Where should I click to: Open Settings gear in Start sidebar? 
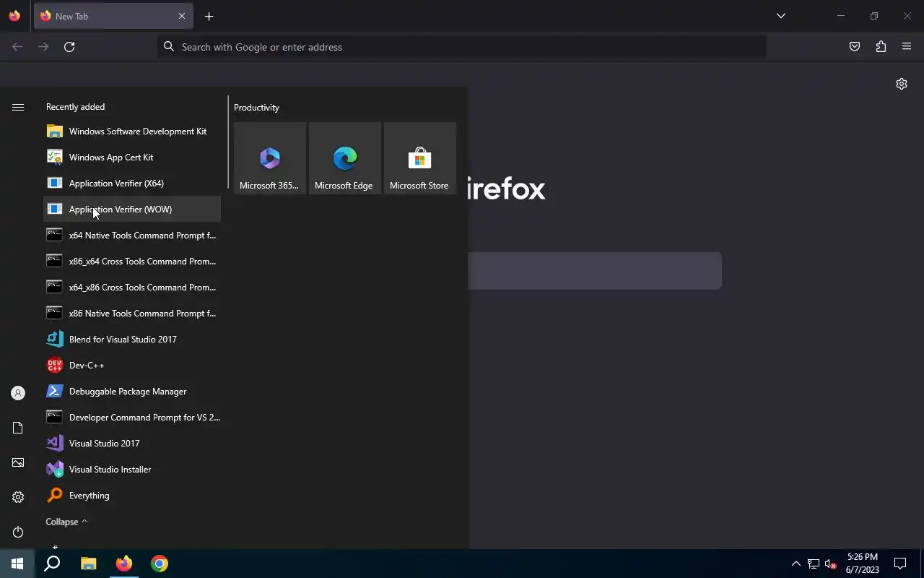click(18, 497)
